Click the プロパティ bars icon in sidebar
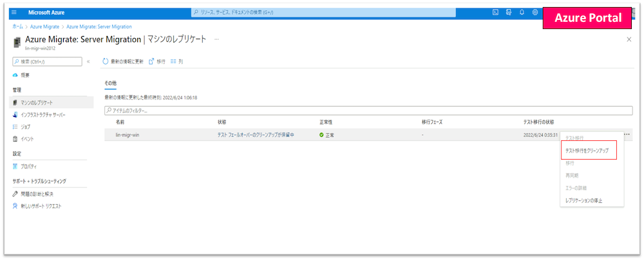The height and width of the screenshot is (260, 644). pos(15,166)
